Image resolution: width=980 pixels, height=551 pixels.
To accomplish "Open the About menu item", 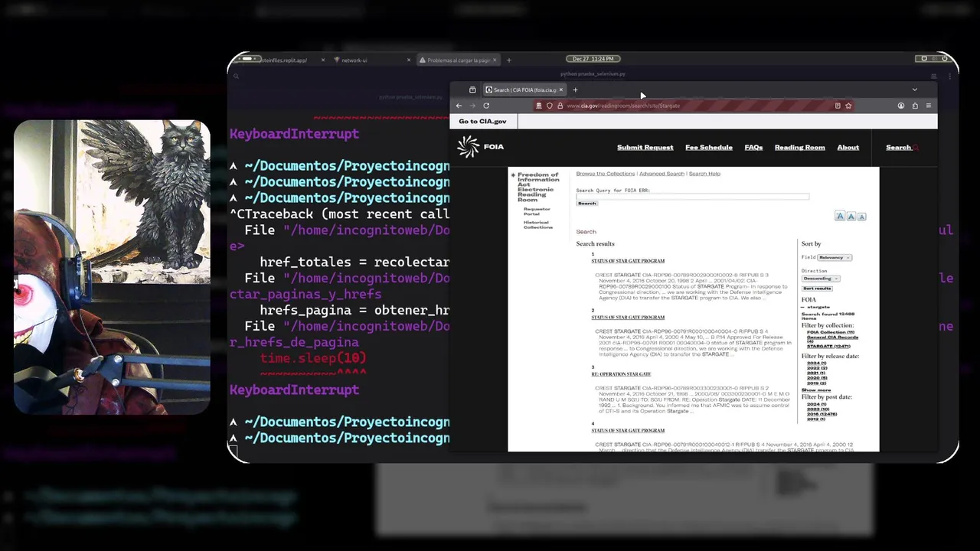I will 848,147.
